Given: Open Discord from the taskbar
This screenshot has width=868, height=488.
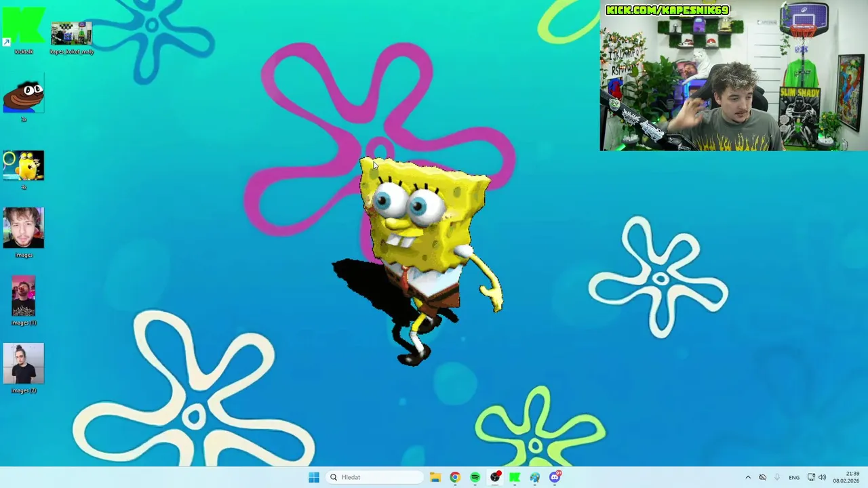Looking at the screenshot, I should pos(555,477).
